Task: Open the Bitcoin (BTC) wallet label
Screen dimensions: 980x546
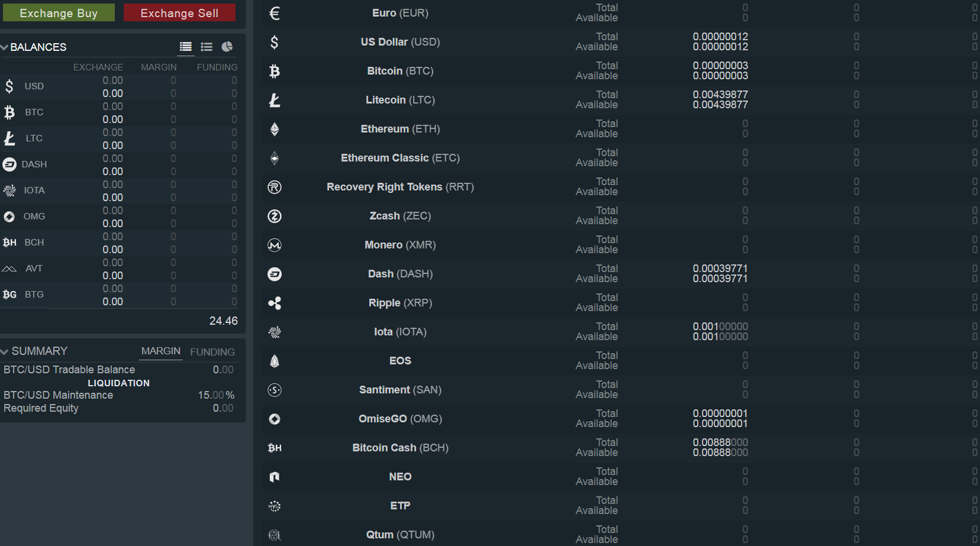Action: pyautogui.click(x=400, y=71)
